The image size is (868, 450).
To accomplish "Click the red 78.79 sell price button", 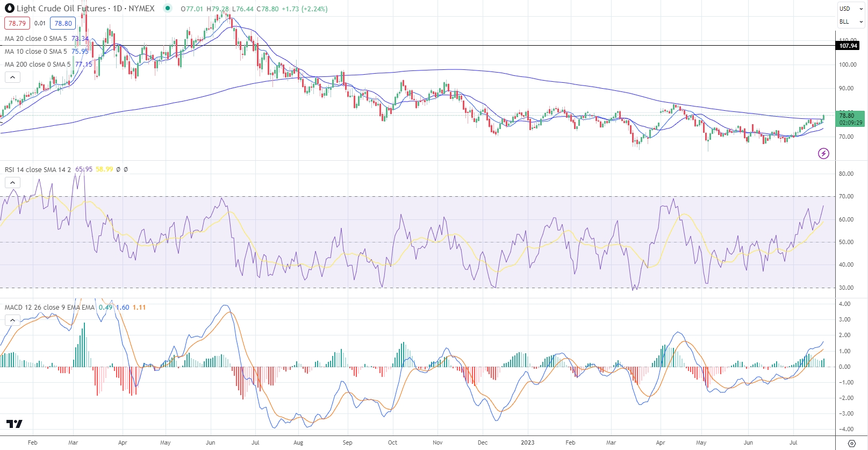I will pos(17,23).
